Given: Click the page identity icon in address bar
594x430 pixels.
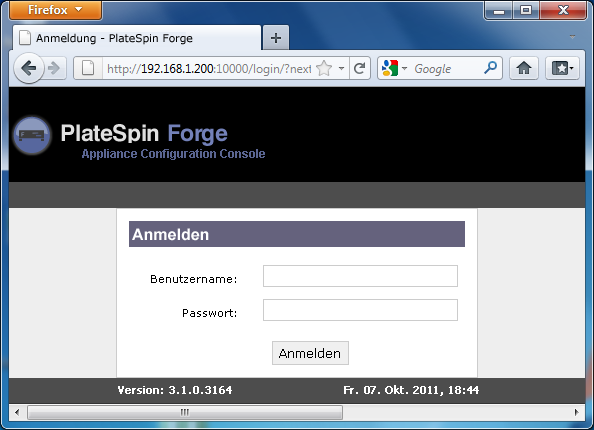Looking at the screenshot, I should (x=88, y=68).
